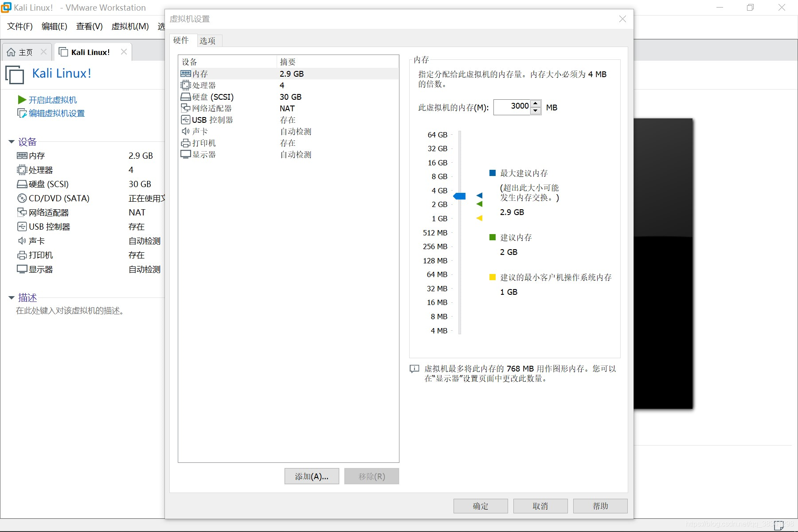Screen dimensions: 798x532
Task: Click the memory value input field showing 3000
Action: point(512,107)
